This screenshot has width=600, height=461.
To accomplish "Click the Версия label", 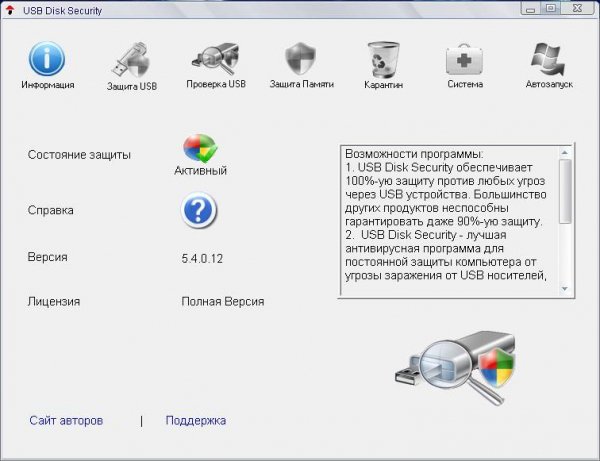I will coord(47,257).
